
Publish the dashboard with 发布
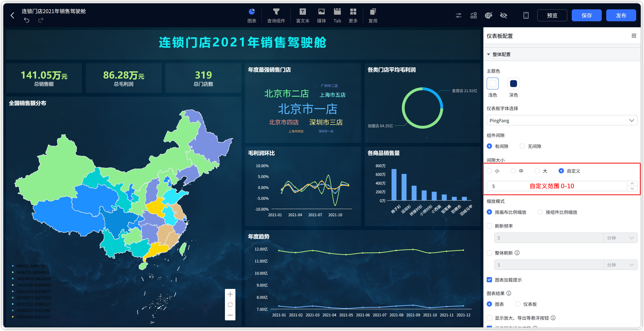coord(621,15)
